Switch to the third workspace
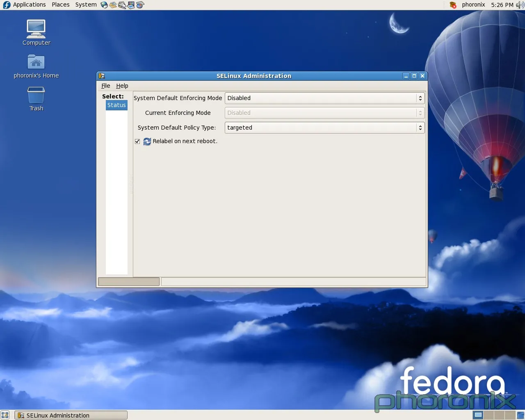The height and width of the screenshot is (420, 525). pyautogui.click(x=500, y=415)
